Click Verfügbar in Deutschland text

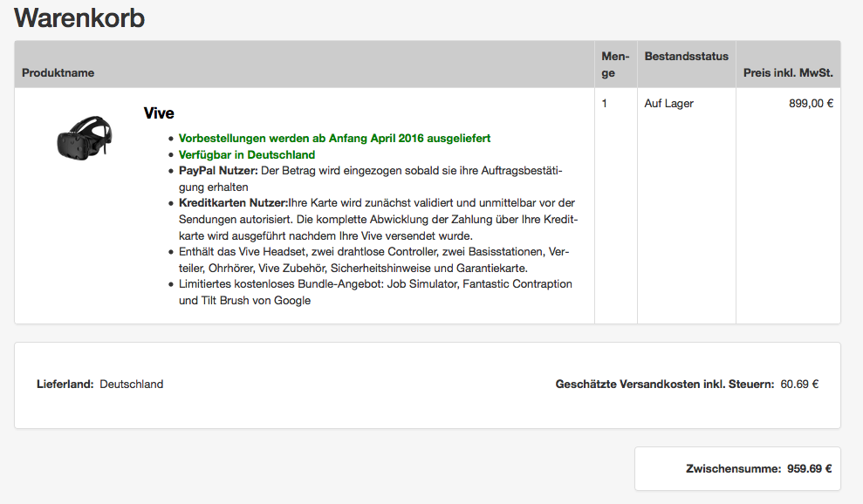(247, 154)
